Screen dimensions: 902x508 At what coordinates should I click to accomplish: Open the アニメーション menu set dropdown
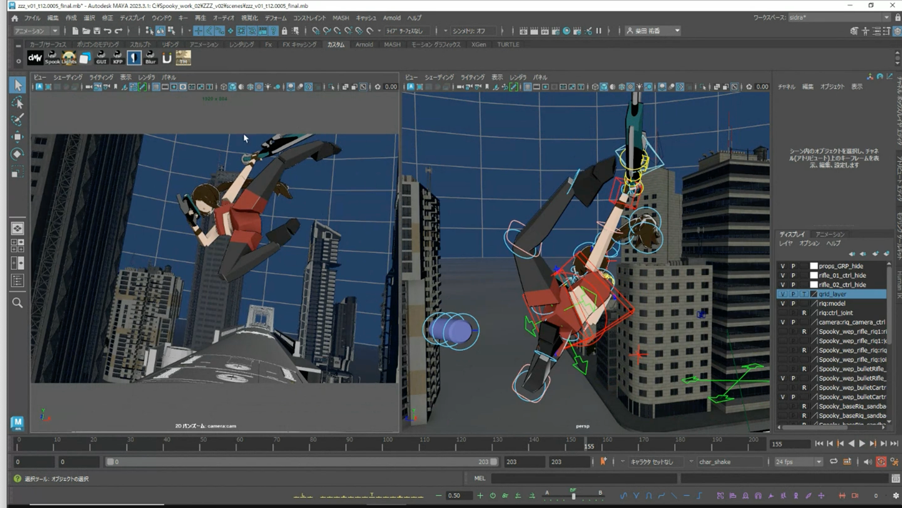point(36,31)
